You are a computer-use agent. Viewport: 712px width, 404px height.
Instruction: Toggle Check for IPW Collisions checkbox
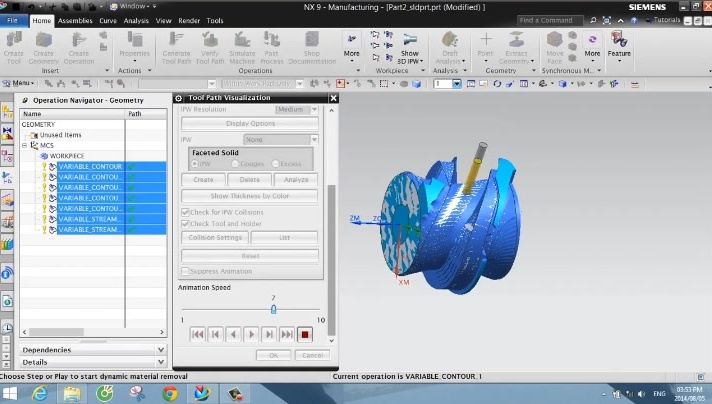(x=185, y=212)
